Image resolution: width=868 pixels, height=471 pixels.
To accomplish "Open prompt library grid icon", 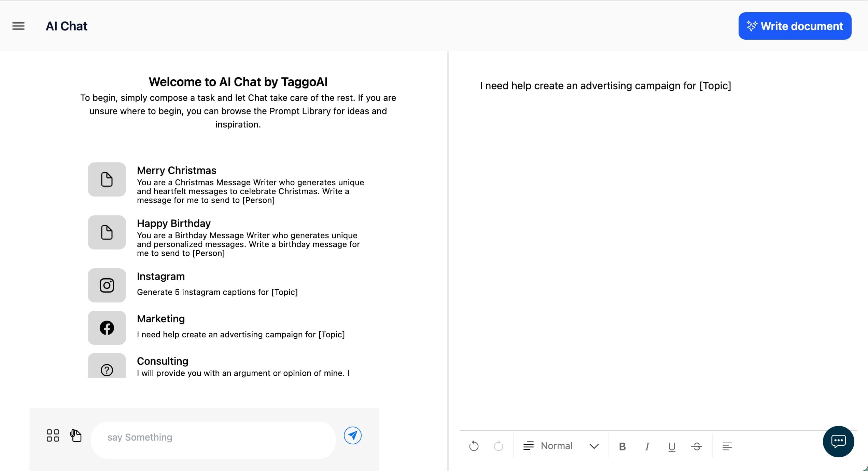I will 53,435.
